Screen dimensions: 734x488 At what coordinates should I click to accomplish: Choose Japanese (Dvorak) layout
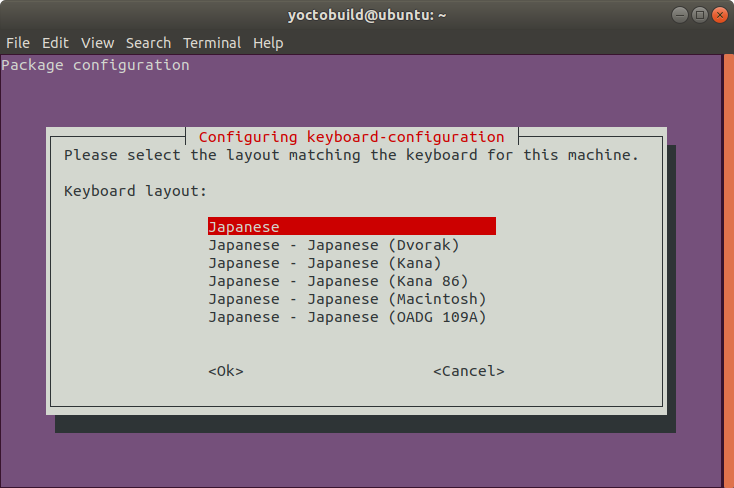(x=334, y=245)
